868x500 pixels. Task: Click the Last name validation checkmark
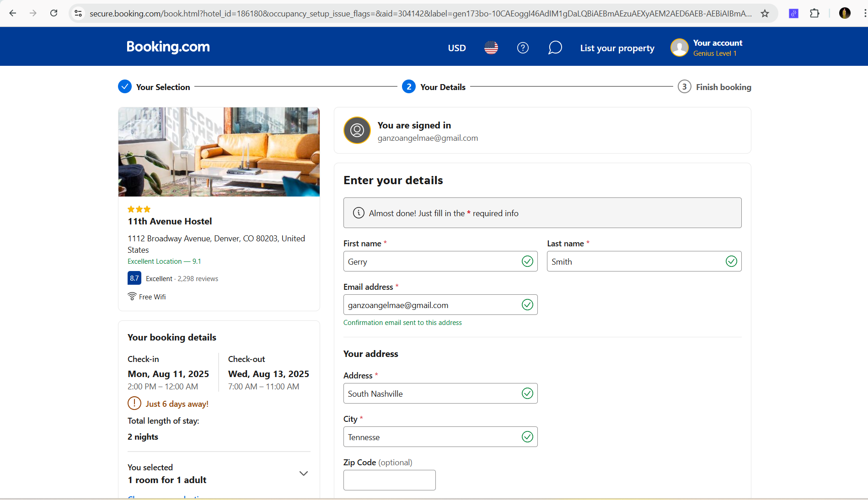731,261
